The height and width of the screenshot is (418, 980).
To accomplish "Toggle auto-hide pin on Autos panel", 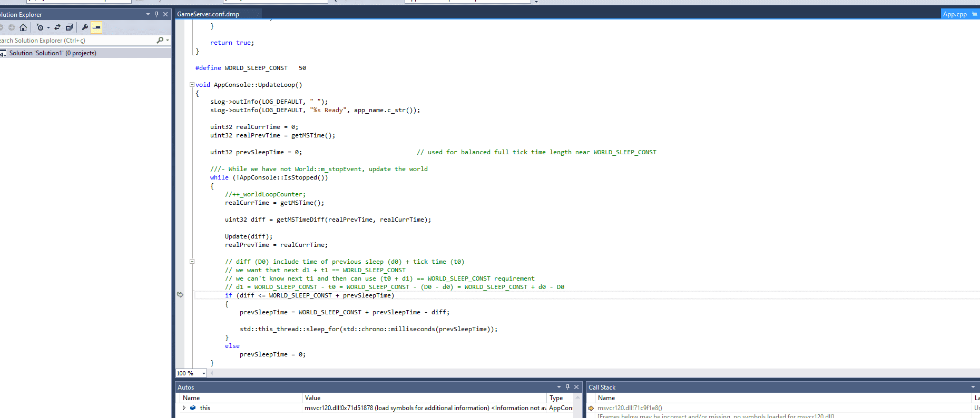I will 567,387.
